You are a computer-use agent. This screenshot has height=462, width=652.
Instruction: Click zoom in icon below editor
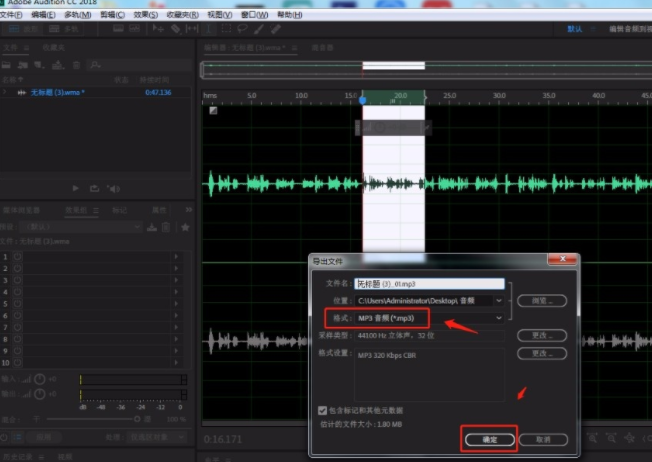click(593, 438)
